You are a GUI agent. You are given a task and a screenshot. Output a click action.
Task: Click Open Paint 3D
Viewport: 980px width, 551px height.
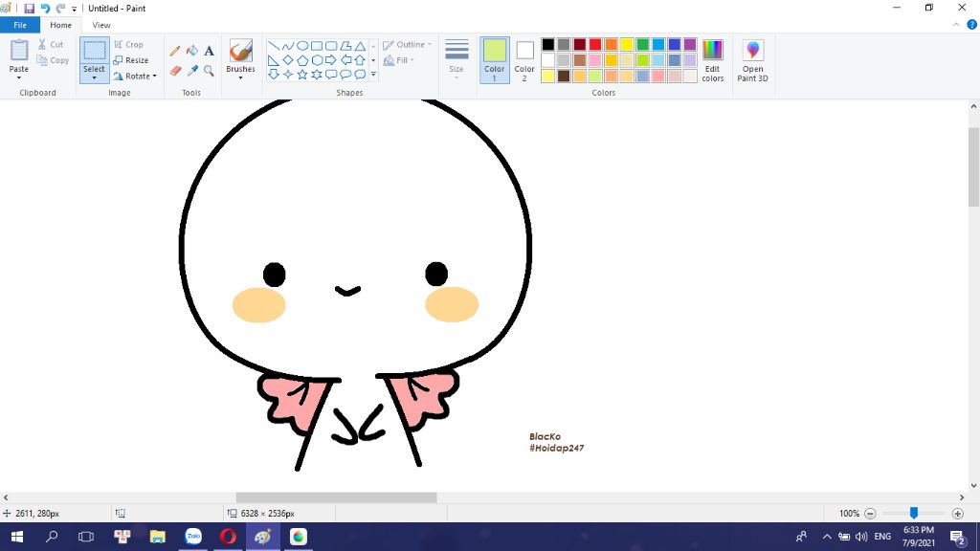(752, 60)
